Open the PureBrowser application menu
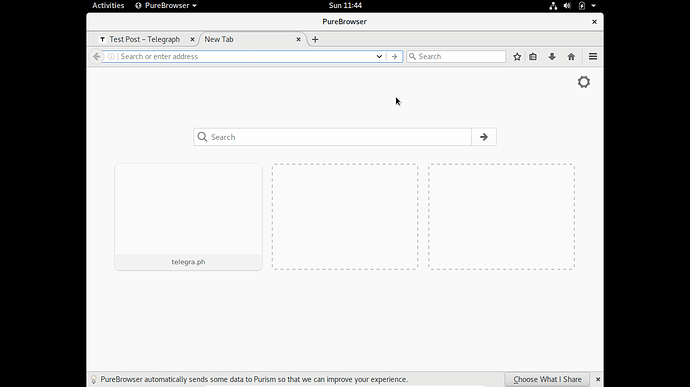 (x=166, y=5)
